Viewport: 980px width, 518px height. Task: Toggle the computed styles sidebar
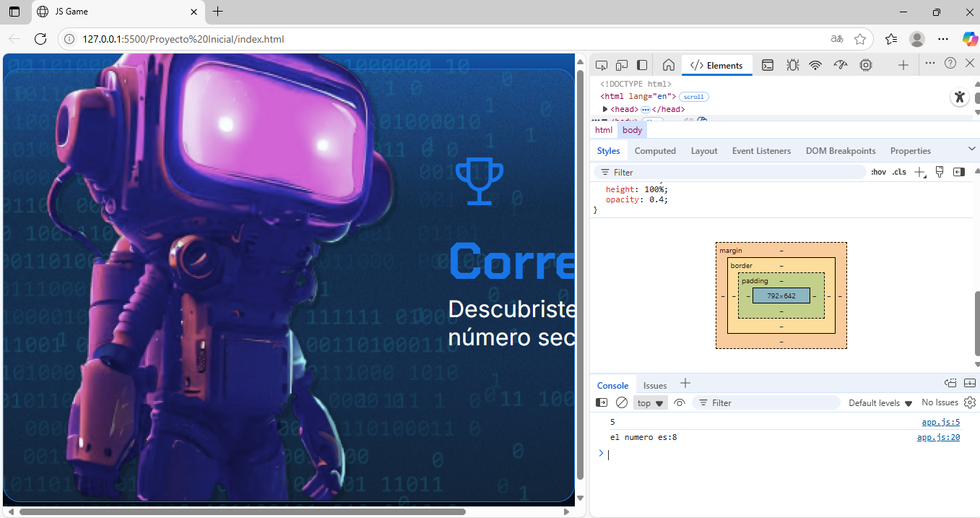[x=959, y=172]
